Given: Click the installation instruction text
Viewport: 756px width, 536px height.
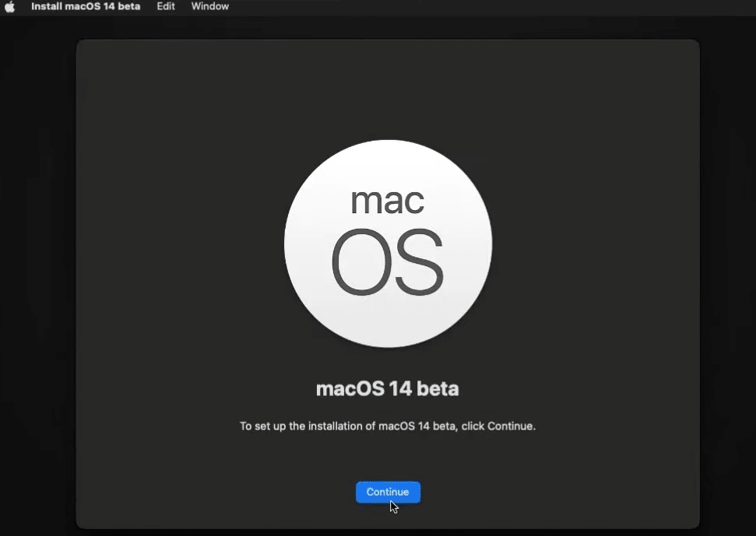Looking at the screenshot, I should point(388,426).
